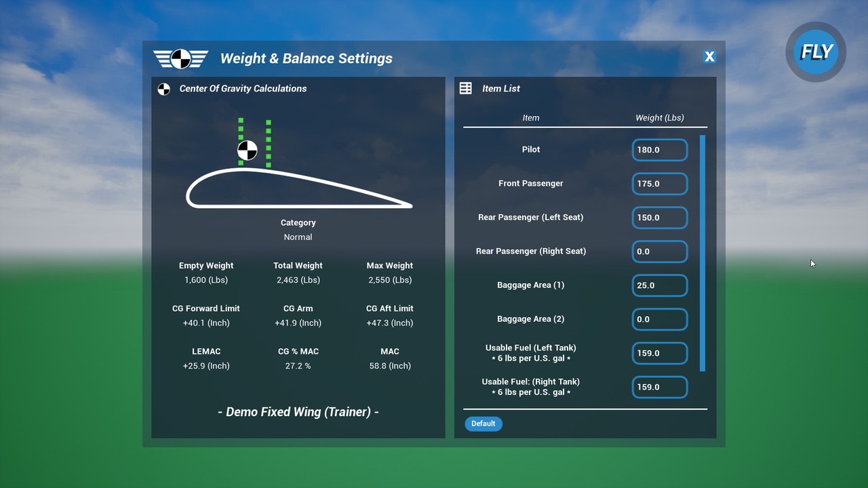Edit Usable Fuel (Left Tank) weight field
Image resolution: width=868 pixels, height=488 pixels.
tap(660, 353)
